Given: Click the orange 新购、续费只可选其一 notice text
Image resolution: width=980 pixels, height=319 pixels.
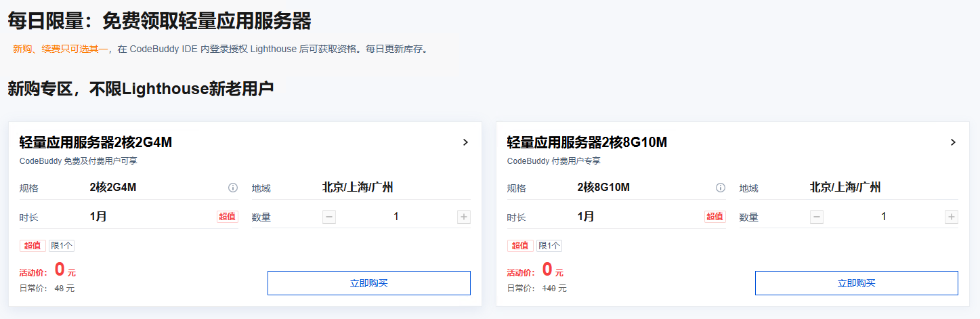Looking at the screenshot, I should coord(60,49).
